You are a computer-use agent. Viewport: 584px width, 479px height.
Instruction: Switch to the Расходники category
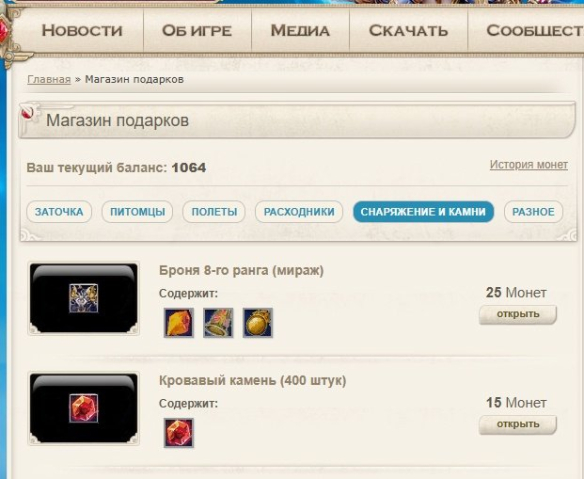point(299,212)
